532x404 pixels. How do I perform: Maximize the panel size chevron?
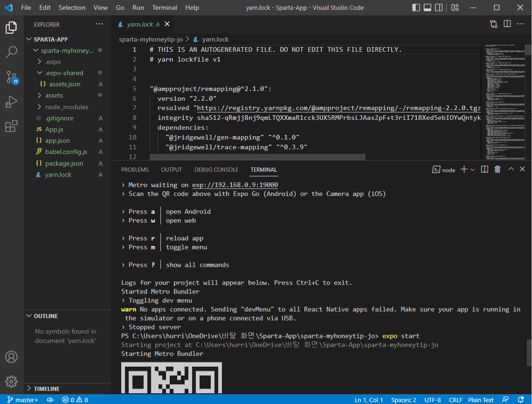coord(511,169)
